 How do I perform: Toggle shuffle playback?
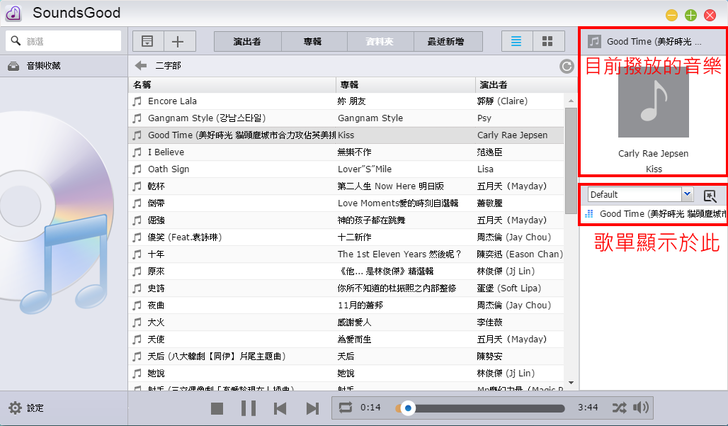(619, 408)
